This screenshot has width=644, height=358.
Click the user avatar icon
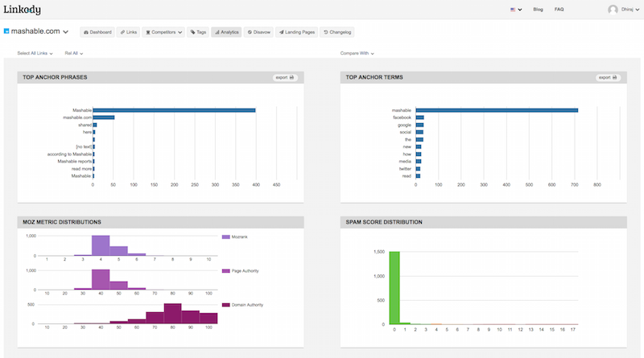613,10
